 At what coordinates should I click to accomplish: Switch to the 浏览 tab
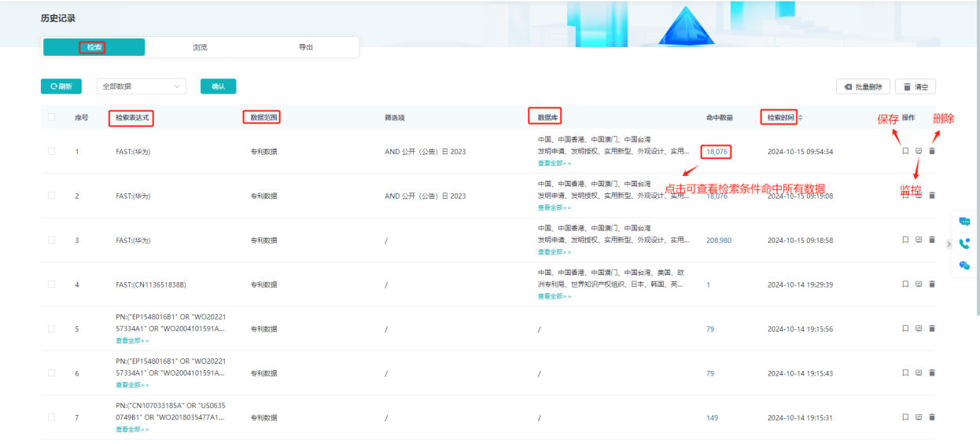click(x=200, y=47)
